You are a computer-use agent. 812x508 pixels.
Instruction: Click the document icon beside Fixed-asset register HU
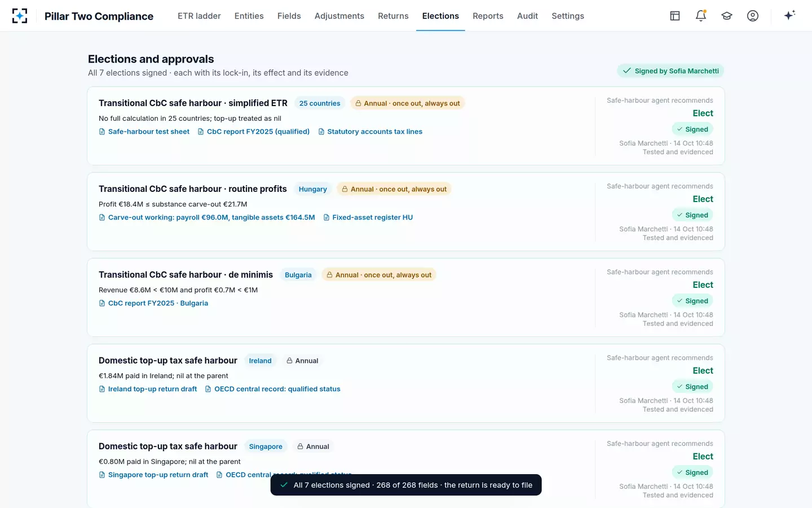coord(326,217)
